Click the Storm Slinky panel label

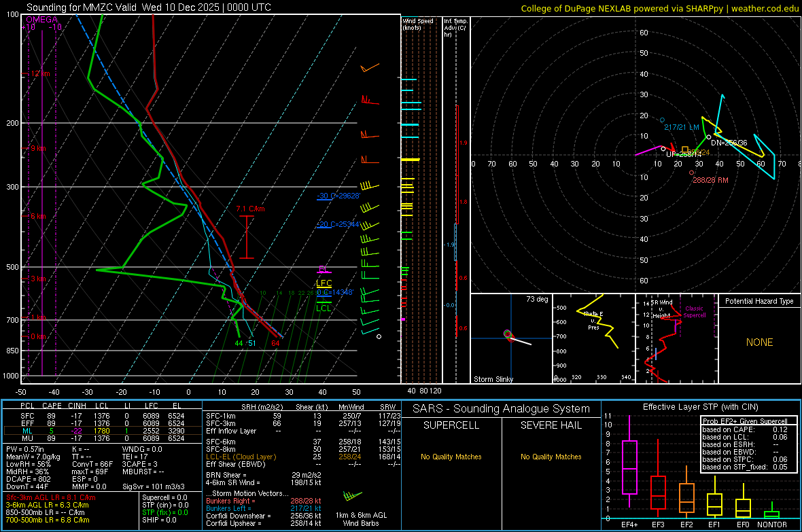tap(493, 379)
